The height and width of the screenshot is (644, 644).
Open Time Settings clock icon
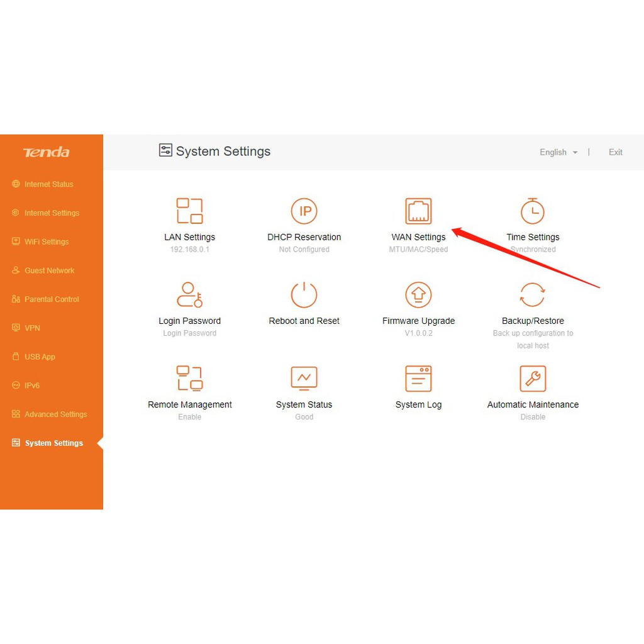pos(533,211)
